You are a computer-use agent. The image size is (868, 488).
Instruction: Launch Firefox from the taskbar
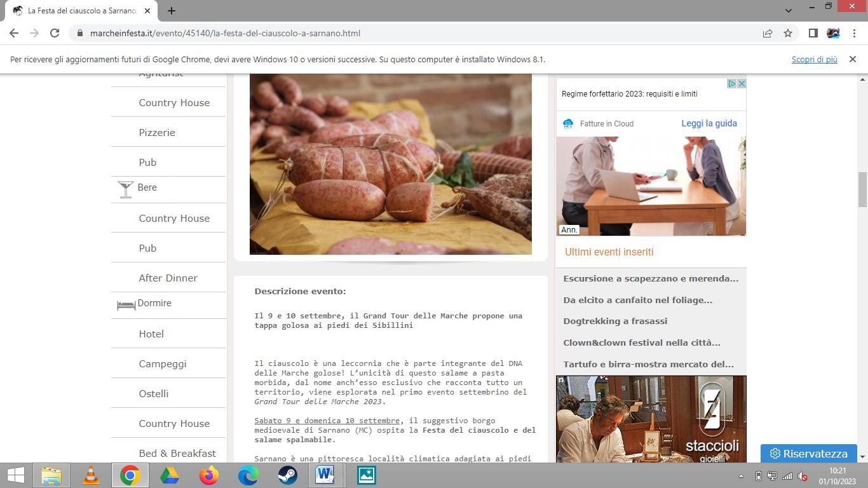[x=209, y=475]
